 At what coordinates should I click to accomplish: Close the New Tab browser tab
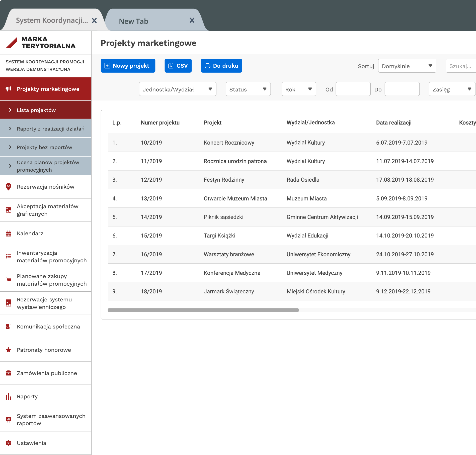click(192, 20)
